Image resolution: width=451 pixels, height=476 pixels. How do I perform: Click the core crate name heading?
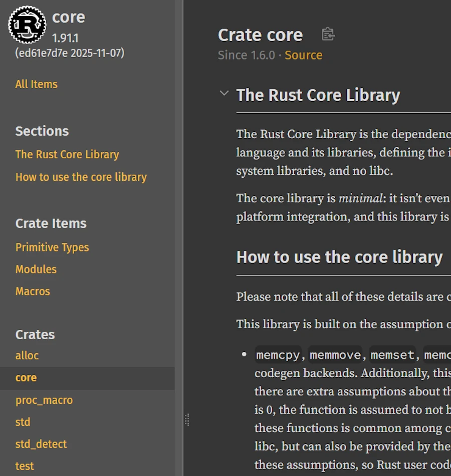(x=69, y=17)
